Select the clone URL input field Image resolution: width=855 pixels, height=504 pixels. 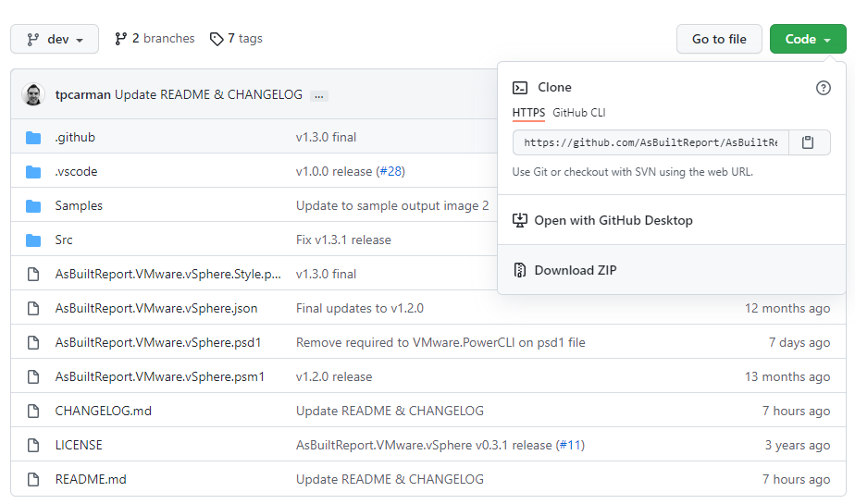coord(651,142)
